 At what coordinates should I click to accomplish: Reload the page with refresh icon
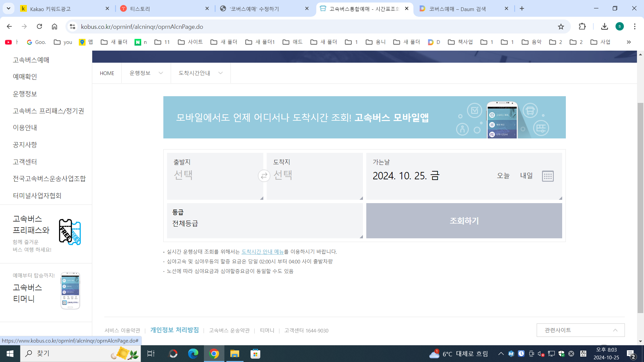coord(40,26)
